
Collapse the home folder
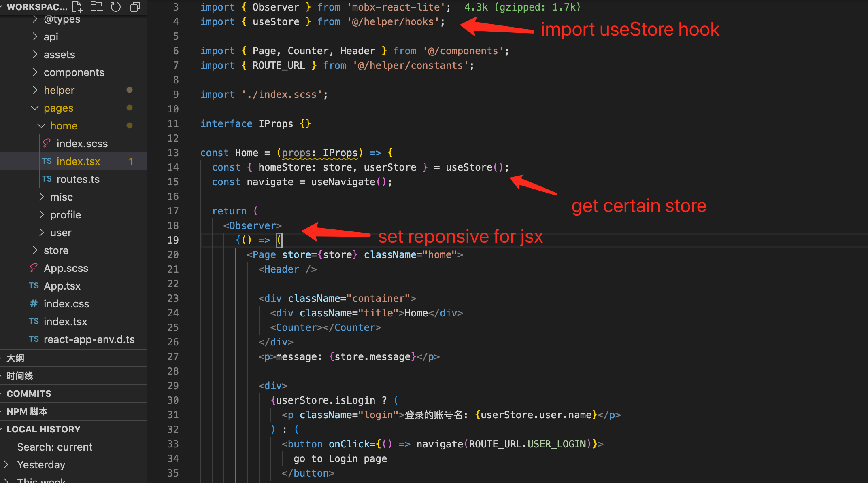pyautogui.click(x=41, y=126)
